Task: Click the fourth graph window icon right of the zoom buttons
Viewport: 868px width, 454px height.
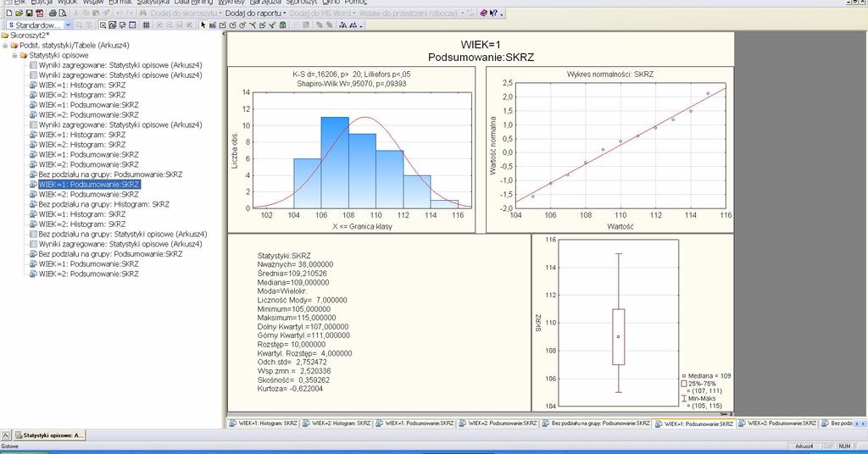Action: point(132,25)
